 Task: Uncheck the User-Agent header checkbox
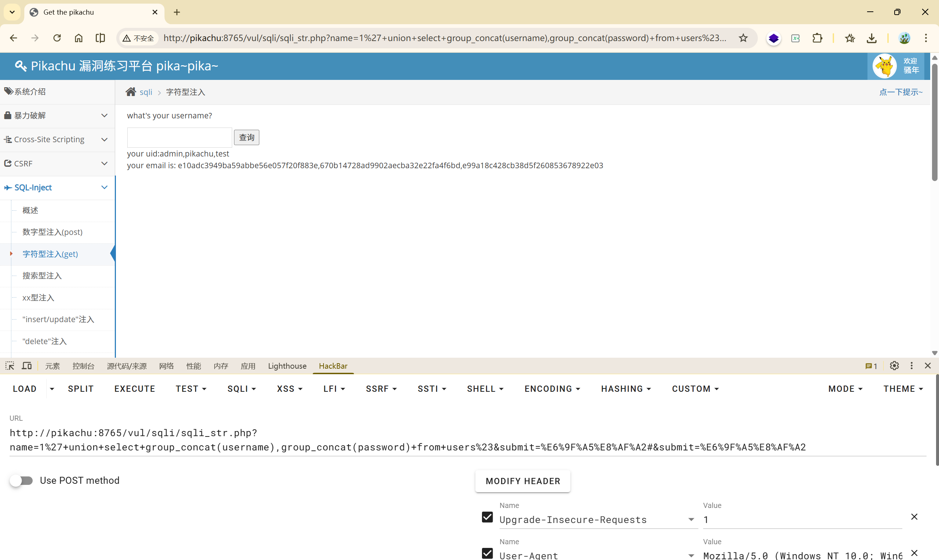coord(487,553)
